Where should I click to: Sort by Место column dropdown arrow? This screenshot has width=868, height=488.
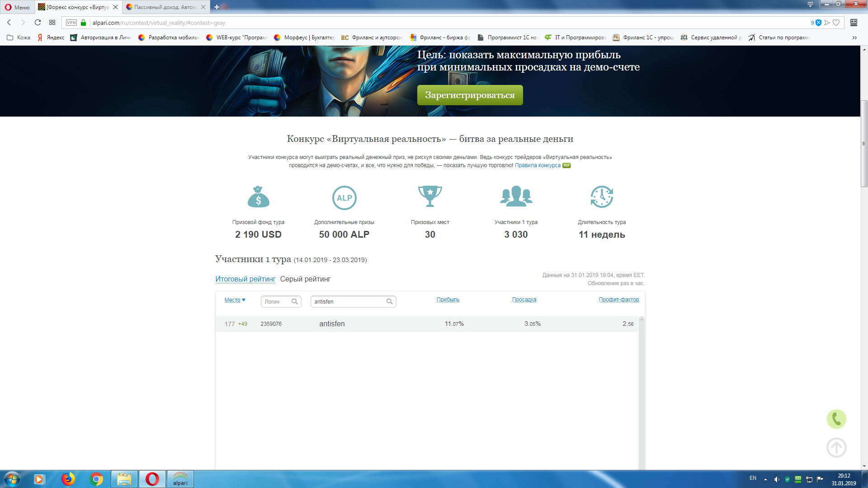[x=244, y=300]
